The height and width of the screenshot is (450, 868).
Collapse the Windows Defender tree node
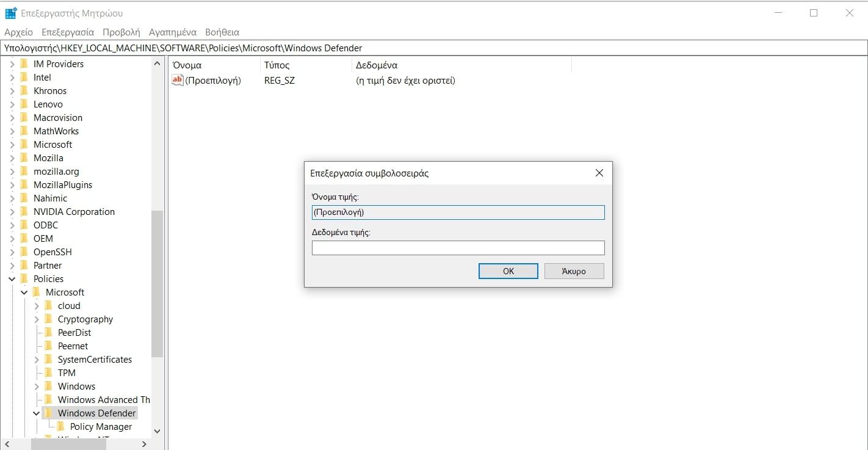tap(37, 413)
